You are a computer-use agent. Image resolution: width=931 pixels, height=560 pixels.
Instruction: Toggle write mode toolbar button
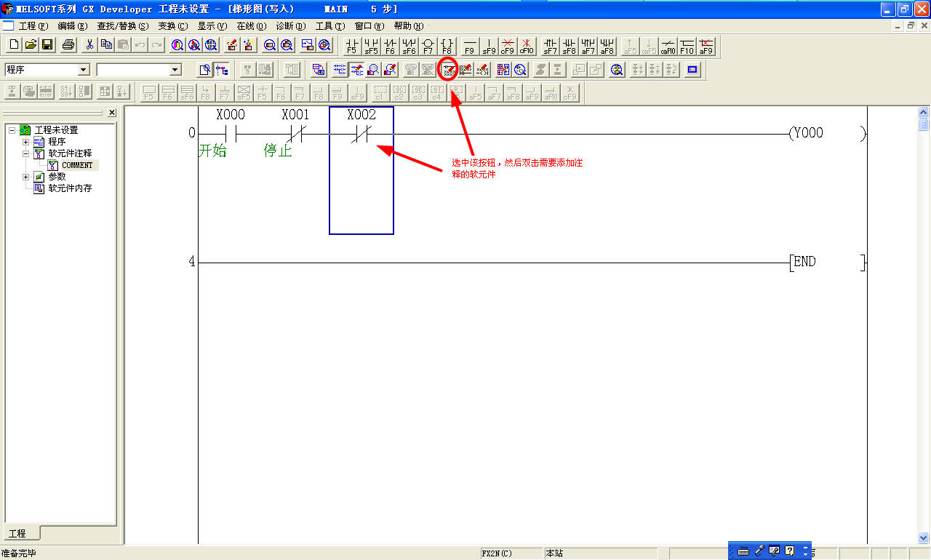(356, 70)
